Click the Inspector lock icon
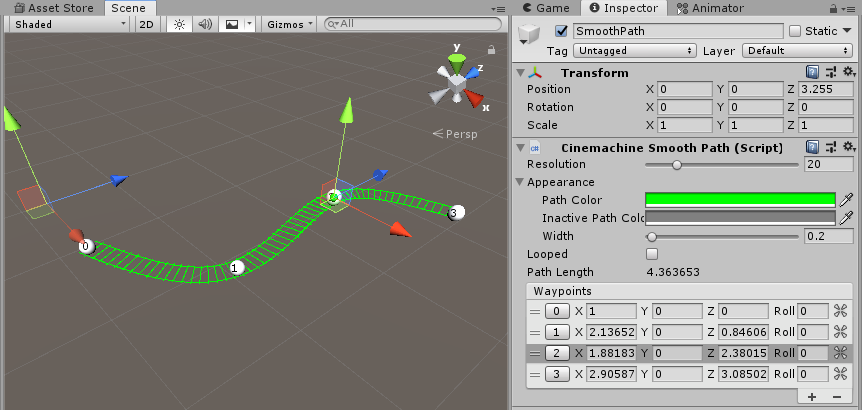This screenshot has height=410, width=862. [x=835, y=8]
